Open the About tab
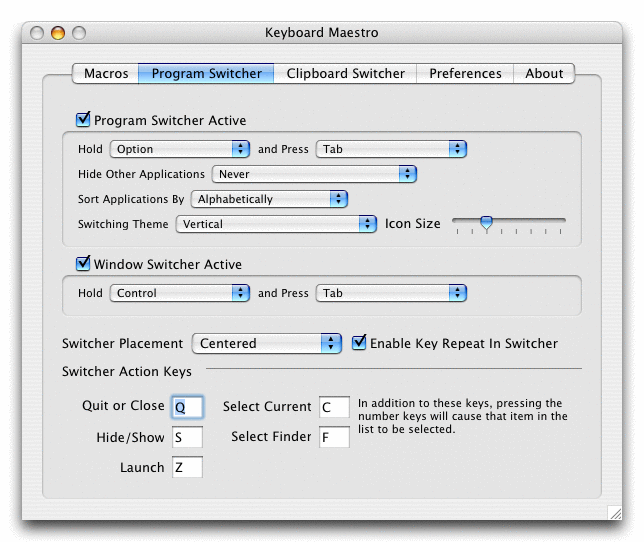 click(x=544, y=73)
